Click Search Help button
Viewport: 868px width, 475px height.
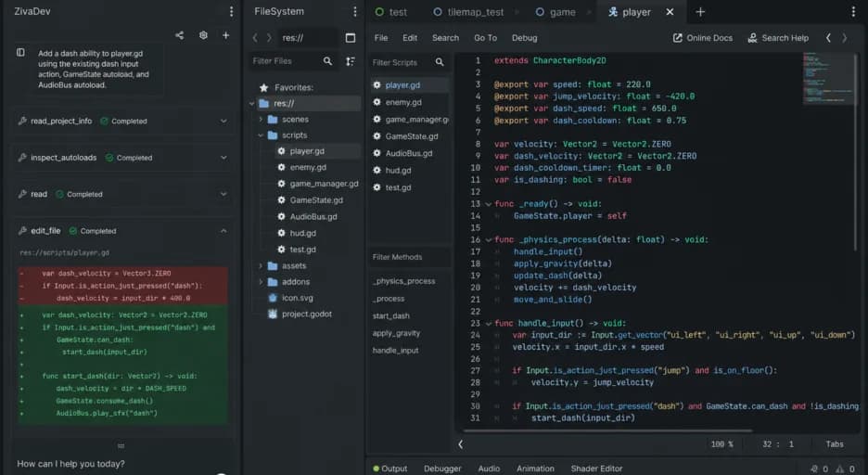778,38
